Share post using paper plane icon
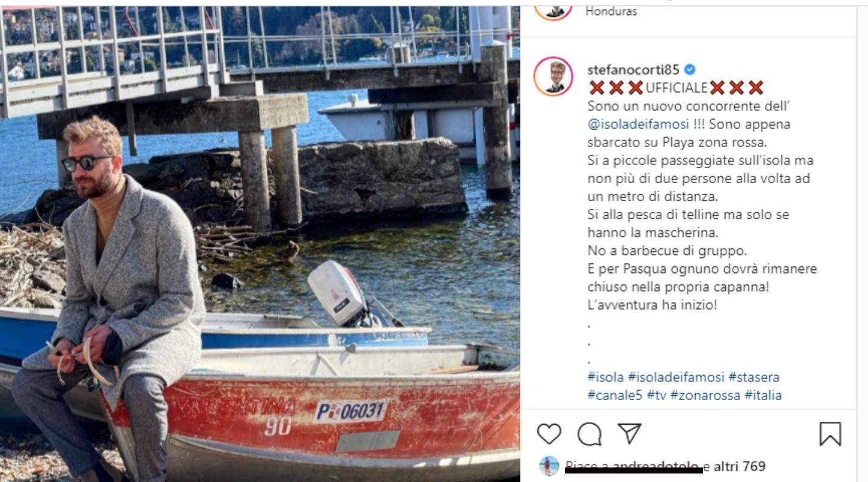868x482 pixels. 629,434
